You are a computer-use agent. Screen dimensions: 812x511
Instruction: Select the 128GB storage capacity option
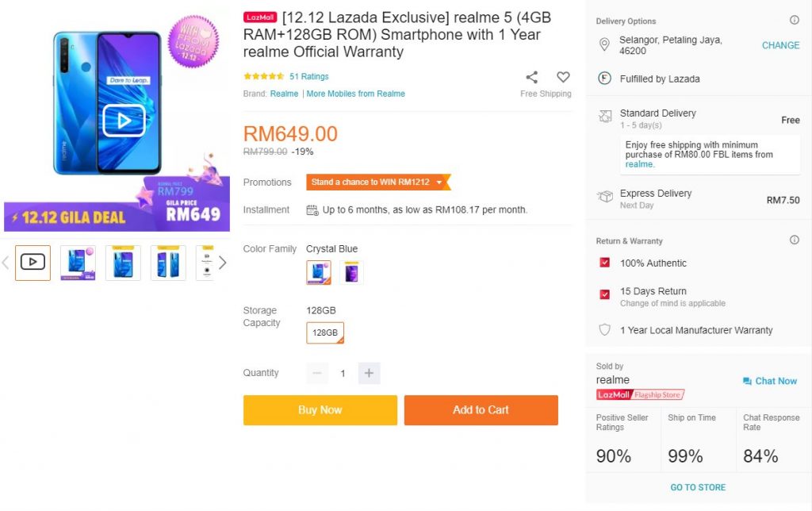[325, 332]
